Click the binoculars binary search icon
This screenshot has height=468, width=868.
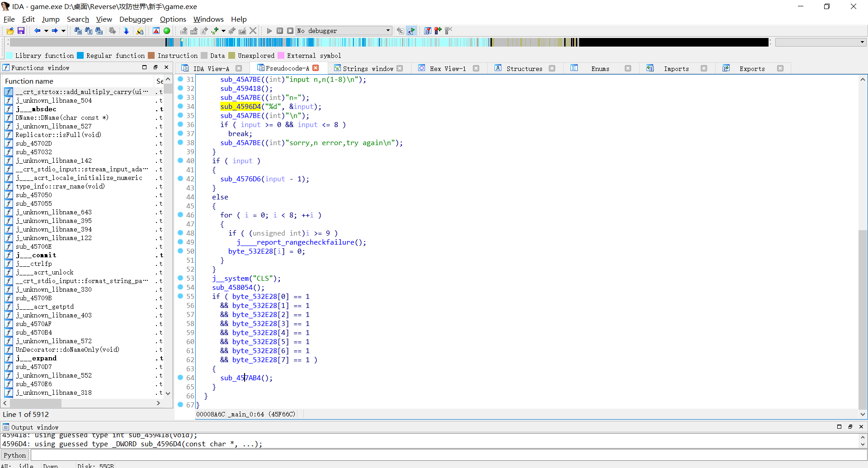[99, 31]
